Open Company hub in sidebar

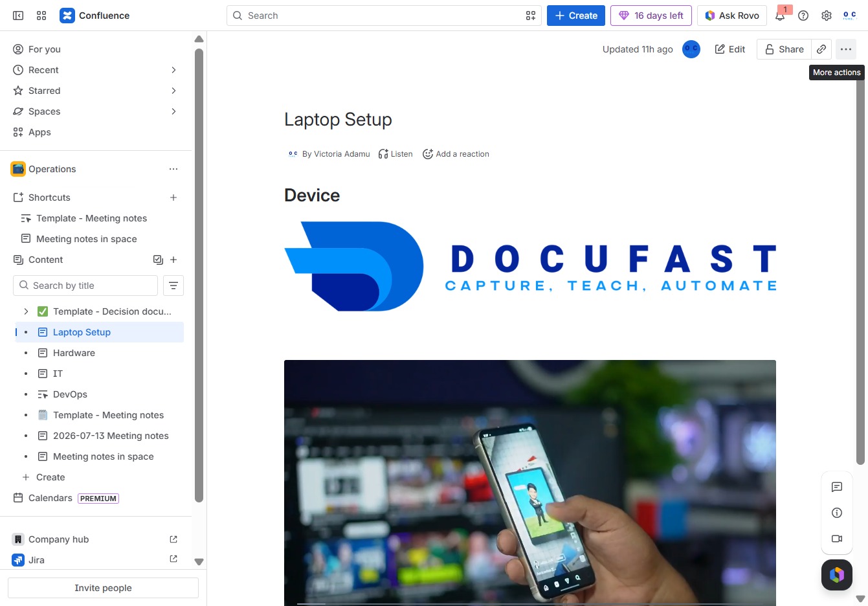(x=58, y=539)
